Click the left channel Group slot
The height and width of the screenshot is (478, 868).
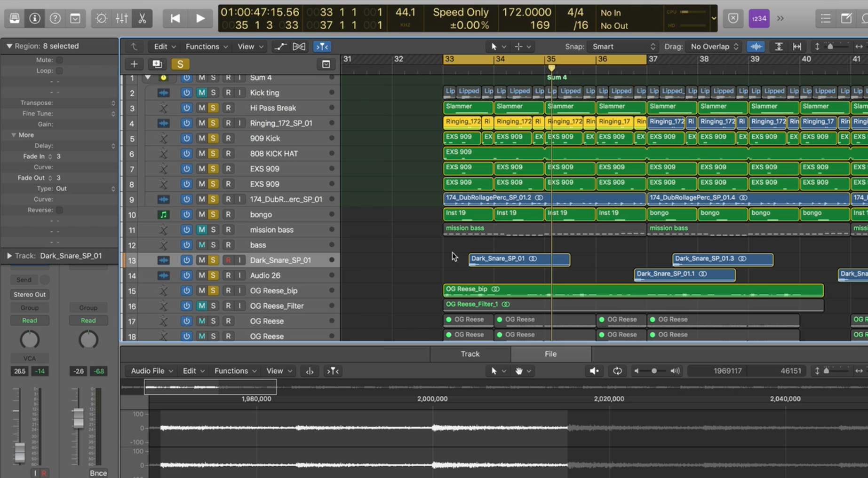[x=30, y=308]
